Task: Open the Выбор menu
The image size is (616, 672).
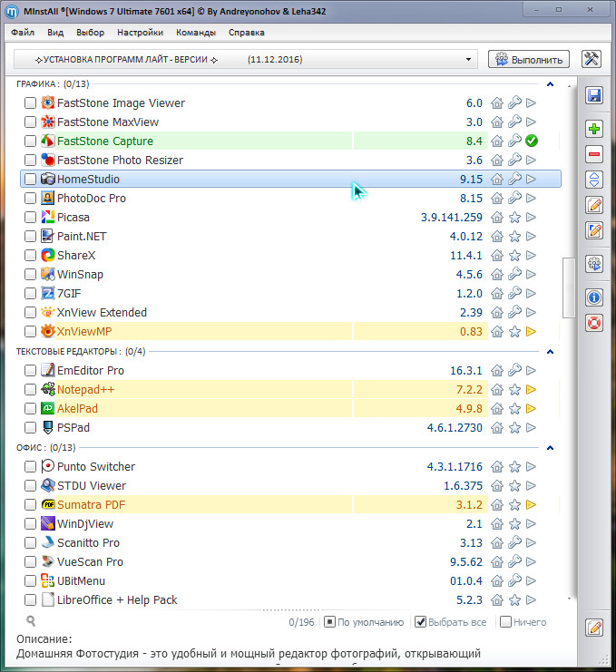Action: pyautogui.click(x=91, y=33)
